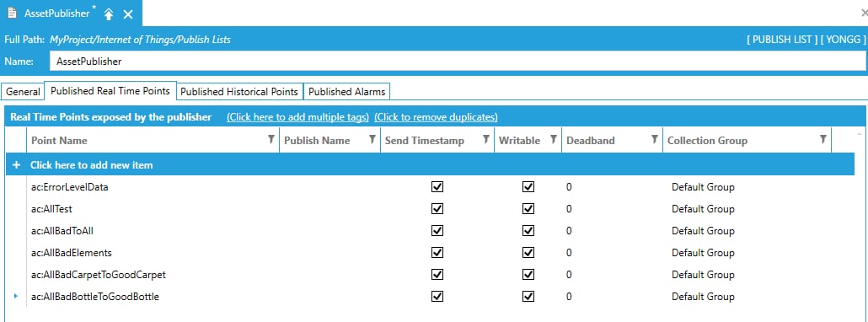Open the Collection Group column filter
Image resolution: width=868 pixels, height=322 pixels.
[x=822, y=139]
